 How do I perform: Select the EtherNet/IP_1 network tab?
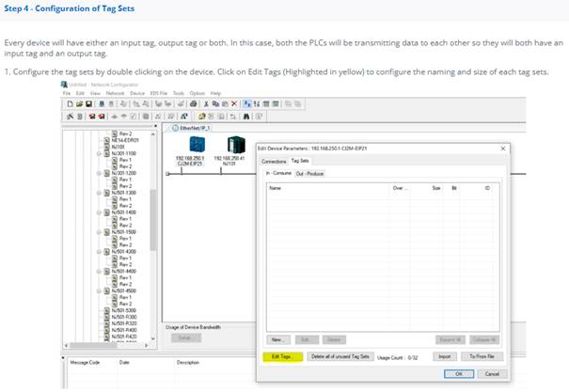[x=191, y=128]
